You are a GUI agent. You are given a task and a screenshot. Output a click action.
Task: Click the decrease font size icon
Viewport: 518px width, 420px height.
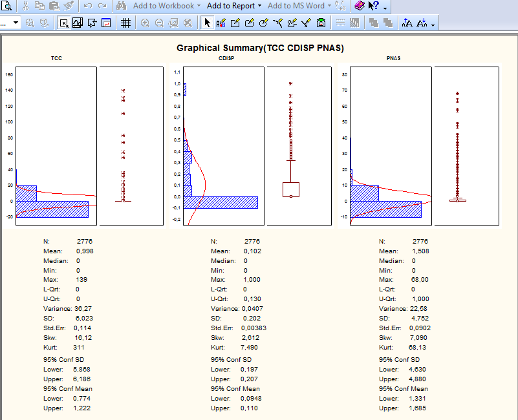(421, 23)
